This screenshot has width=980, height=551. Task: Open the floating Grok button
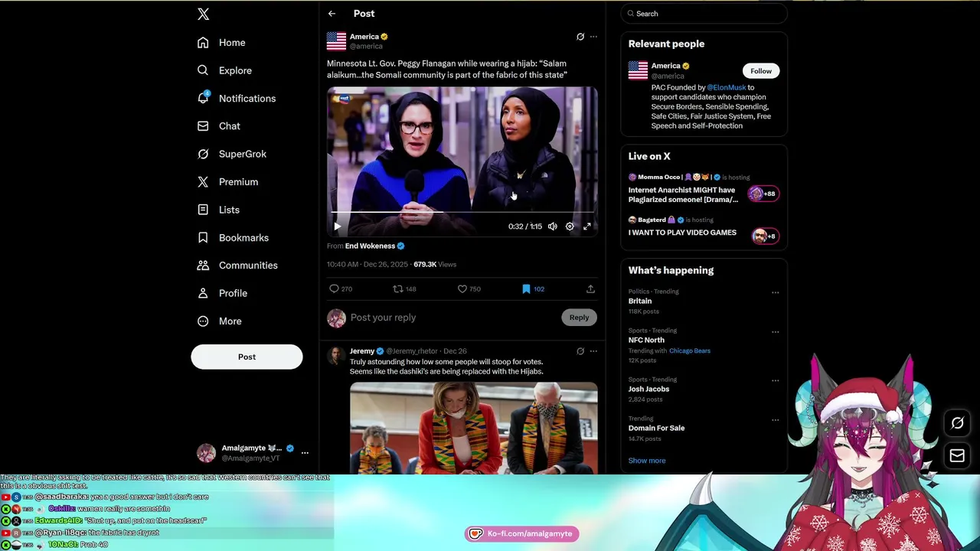(957, 423)
